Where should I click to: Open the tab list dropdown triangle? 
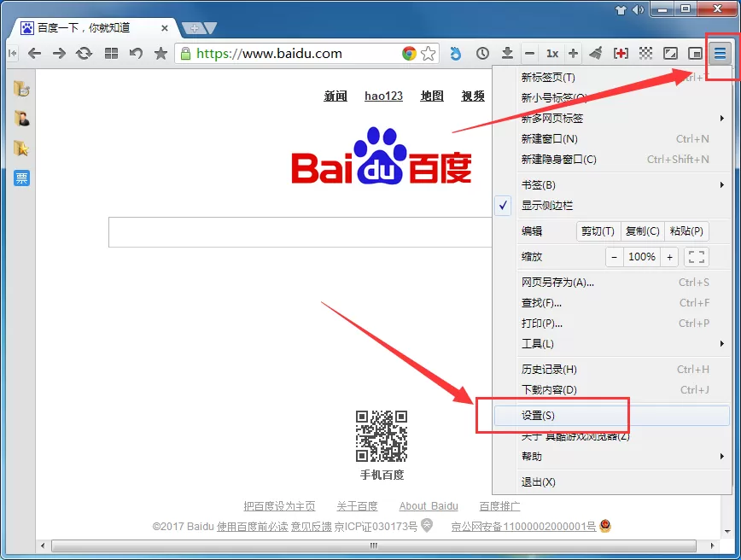pos(210,28)
